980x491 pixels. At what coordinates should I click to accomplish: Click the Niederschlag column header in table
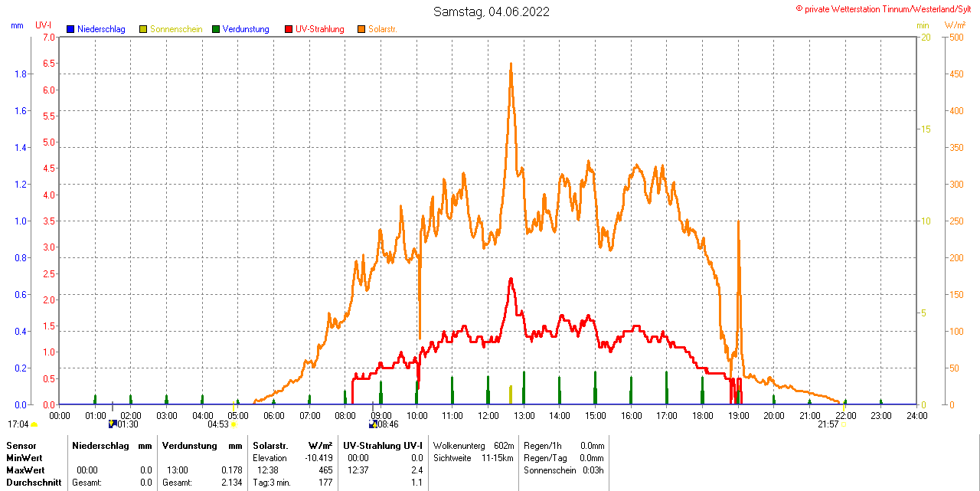(100, 446)
